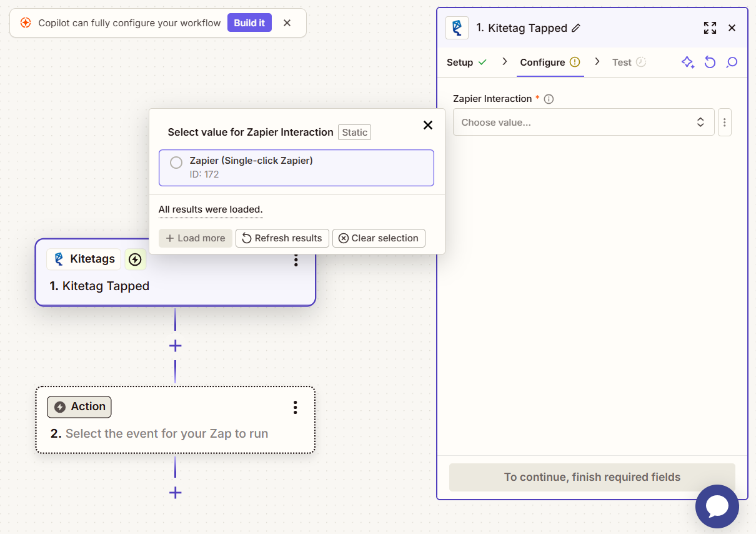Open the chat support bubble
This screenshot has width=756, height=534.
click(x=717, y=506)
